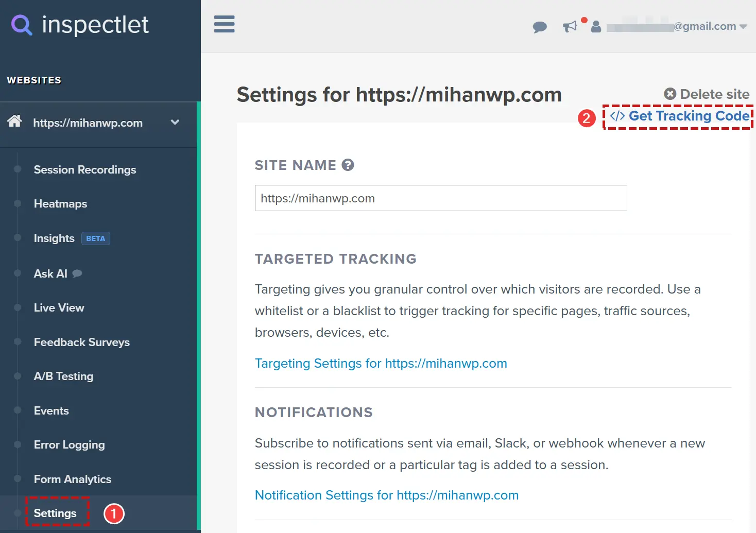Viewport: 756px width, 533px height.
Task: Open the chat bubble messages icon
Action: coord(540,27)
